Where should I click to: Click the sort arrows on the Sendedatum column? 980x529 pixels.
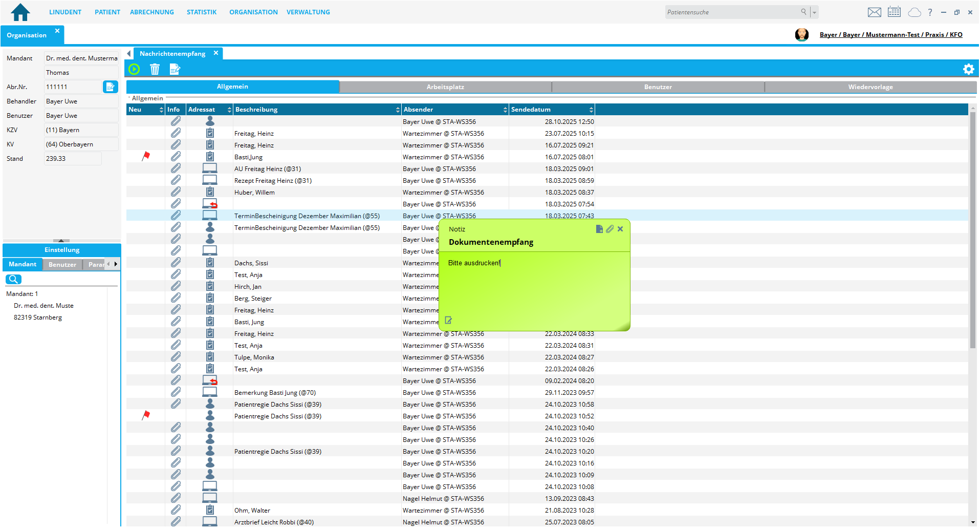pyautogui.click(x=591, y=110)
